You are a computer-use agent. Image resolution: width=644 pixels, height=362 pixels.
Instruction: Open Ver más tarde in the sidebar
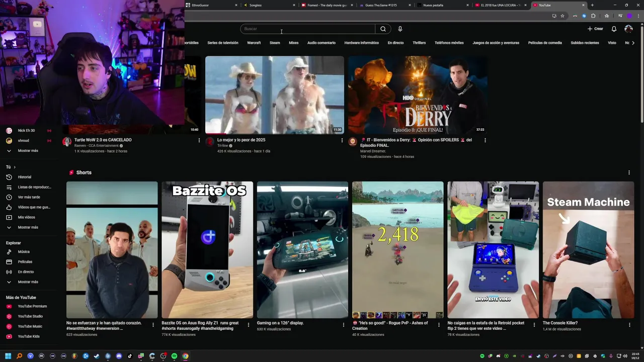pos(29,197)
